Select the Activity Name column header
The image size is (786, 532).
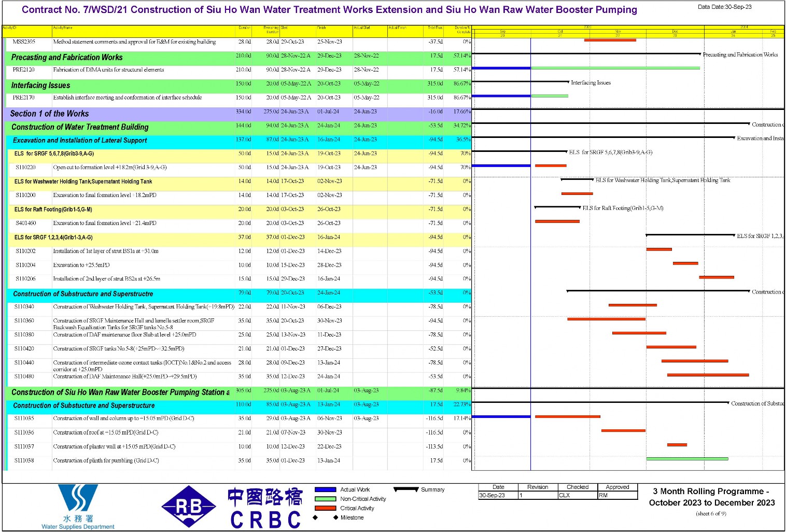click(x=144, y=31)
